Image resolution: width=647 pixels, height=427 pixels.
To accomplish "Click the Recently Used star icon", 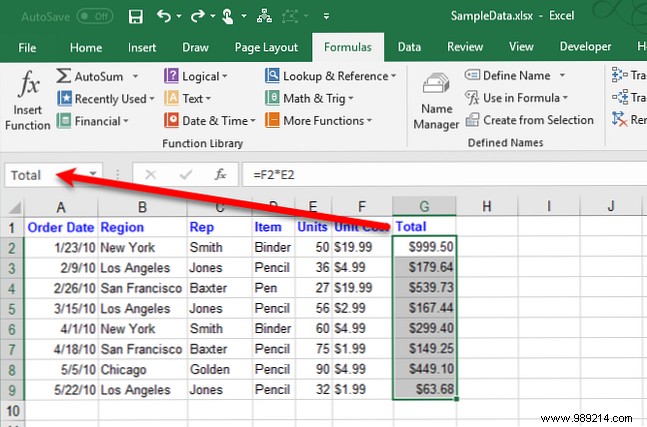I will tap(64, 98).
